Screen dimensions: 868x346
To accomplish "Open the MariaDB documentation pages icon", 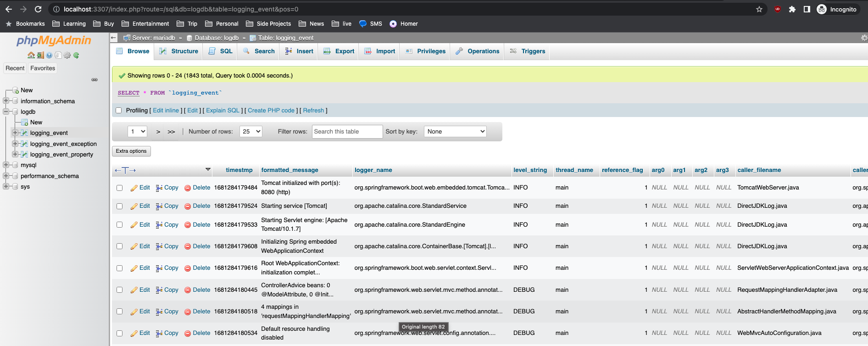I will tap(58, 55).
